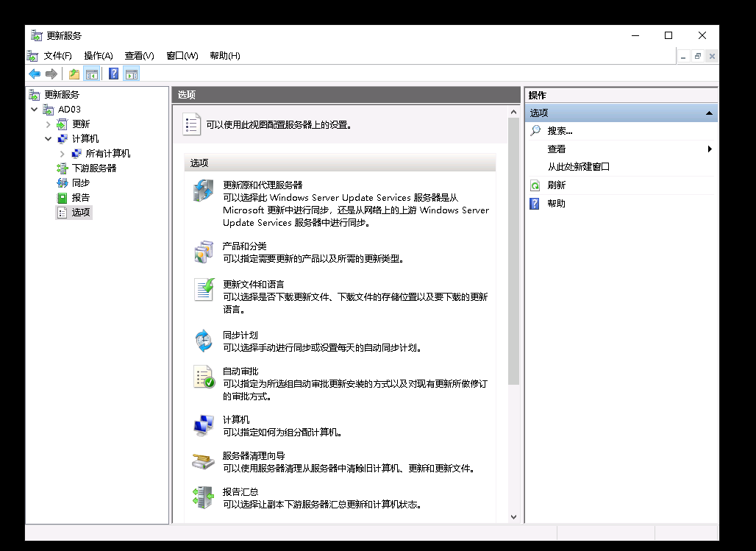The height and width of the screenshot is (551, 756).
Task: Click the scroll up arrow in options pane
Action: pyautogui.click(x=513, y=112)
